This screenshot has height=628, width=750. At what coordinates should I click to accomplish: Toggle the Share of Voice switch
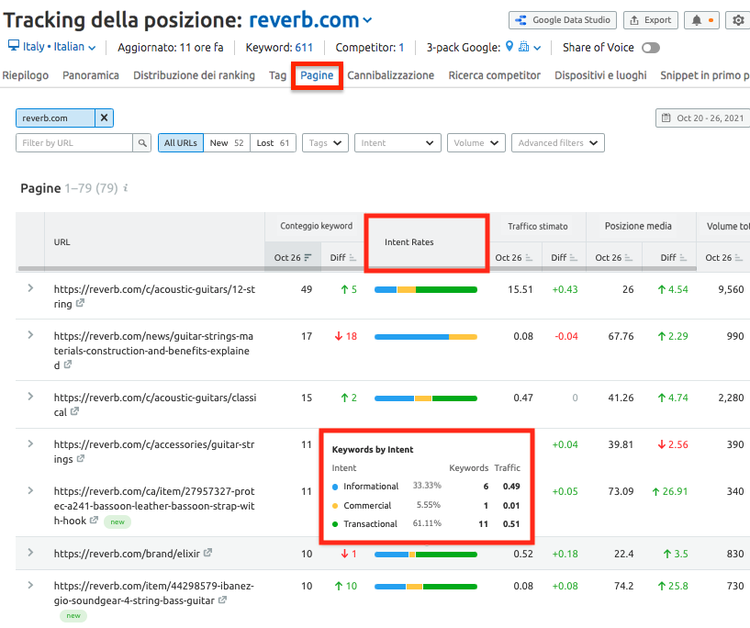(651, 48)
